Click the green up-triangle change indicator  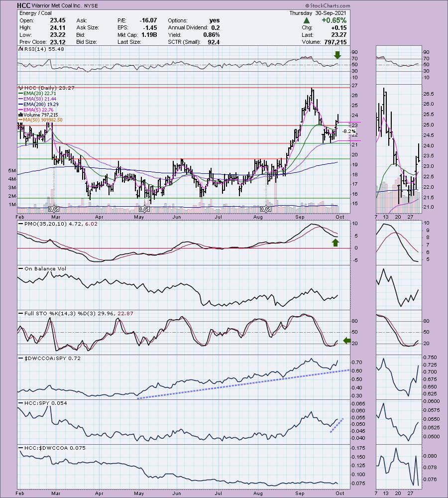[307, 20]
